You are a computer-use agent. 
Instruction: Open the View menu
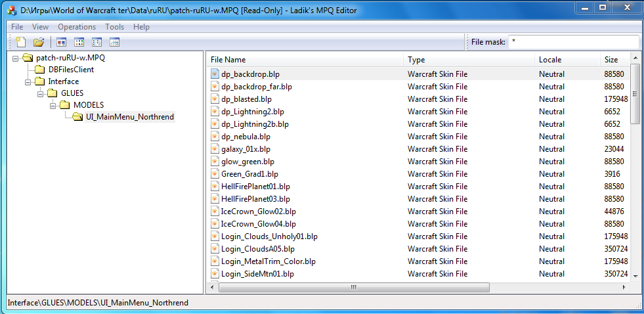pos(40,27)
